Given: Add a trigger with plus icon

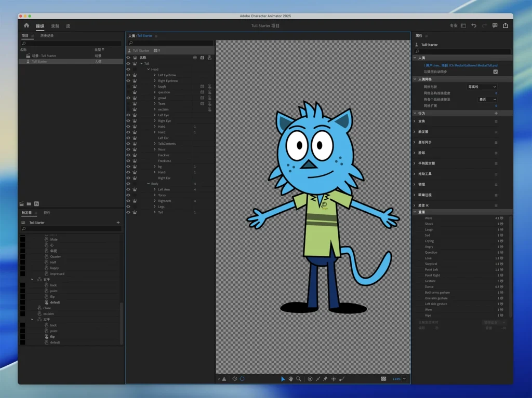Looking at the screenshot, I should pos(118,223).
